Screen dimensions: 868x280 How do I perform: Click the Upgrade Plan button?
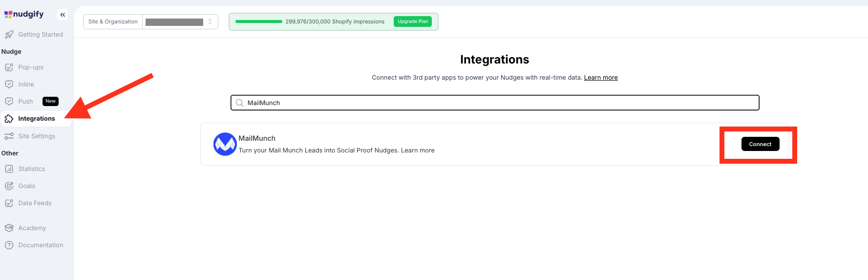pos(413,22)
